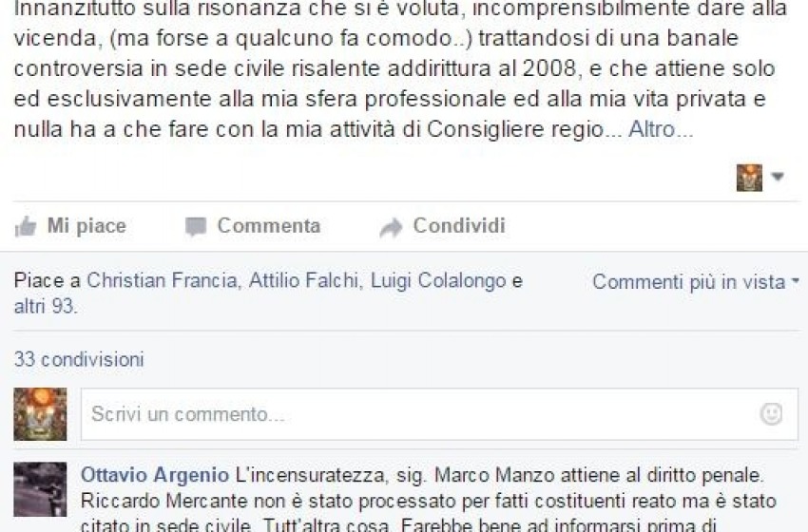Viewport: 808px width, 532px height.
Task: Click the Condividi text button
Action: tap(459, 225)
